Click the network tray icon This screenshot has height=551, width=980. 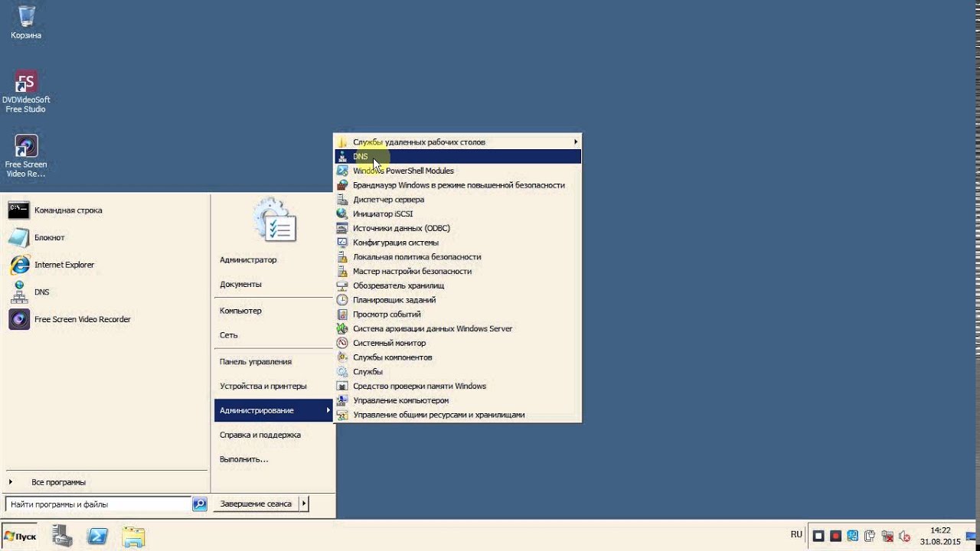[887, 536]
